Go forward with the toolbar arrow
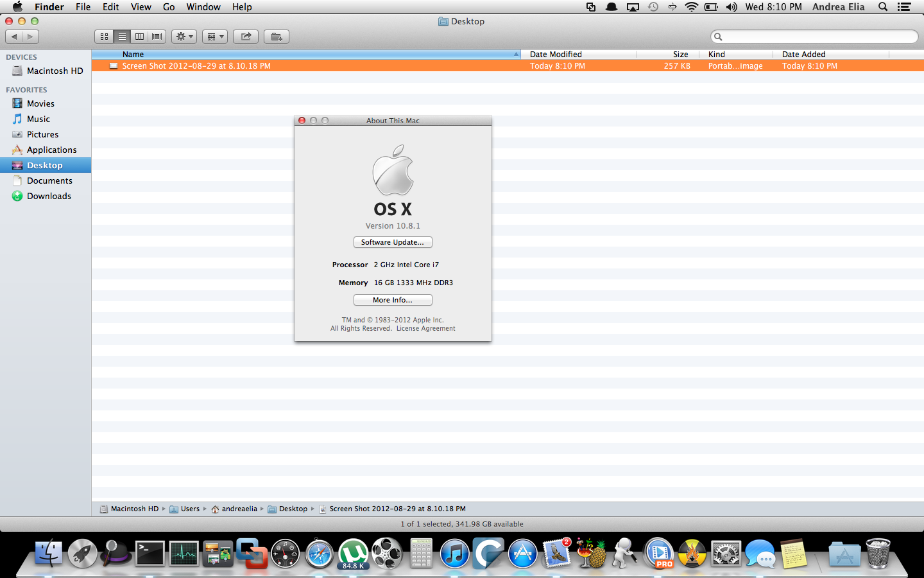The height and width of the screenshot is (578, 924). (x=30, y=37)
